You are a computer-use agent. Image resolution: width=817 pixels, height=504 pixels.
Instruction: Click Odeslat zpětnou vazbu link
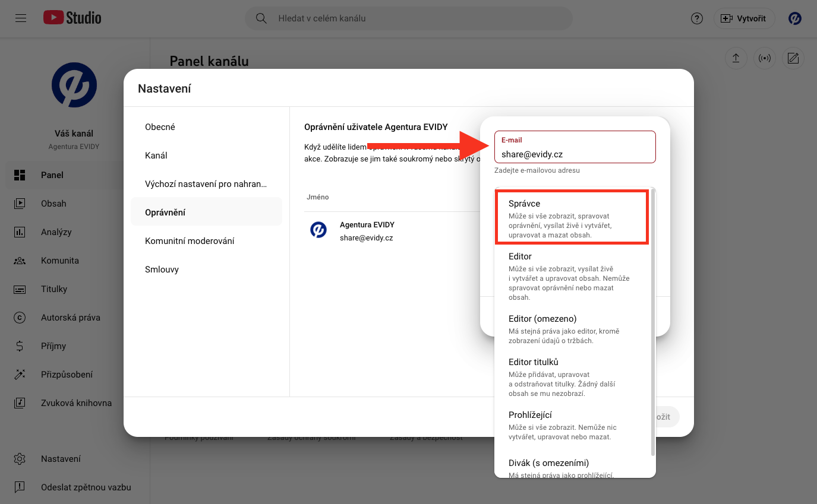click(x=75, y=487)
